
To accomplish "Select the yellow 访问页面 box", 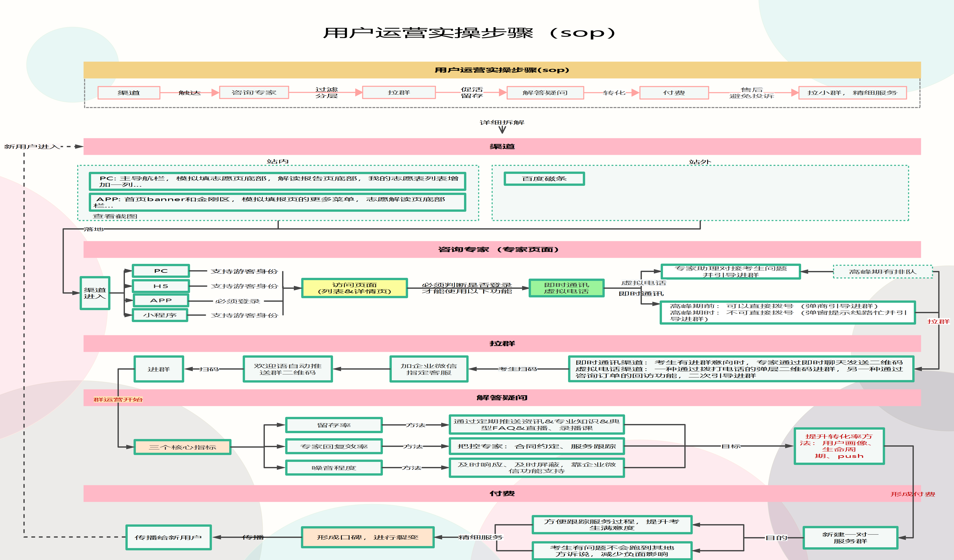I will coord(354,288).
